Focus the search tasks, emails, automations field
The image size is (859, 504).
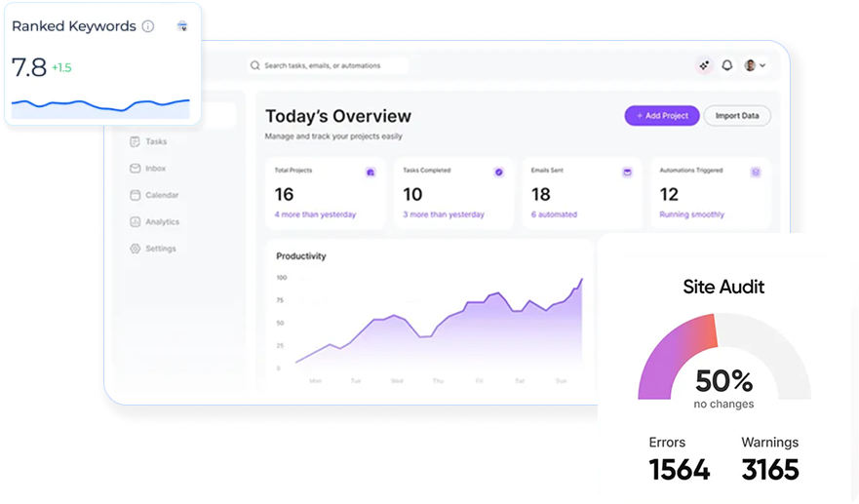pos(332,66)
